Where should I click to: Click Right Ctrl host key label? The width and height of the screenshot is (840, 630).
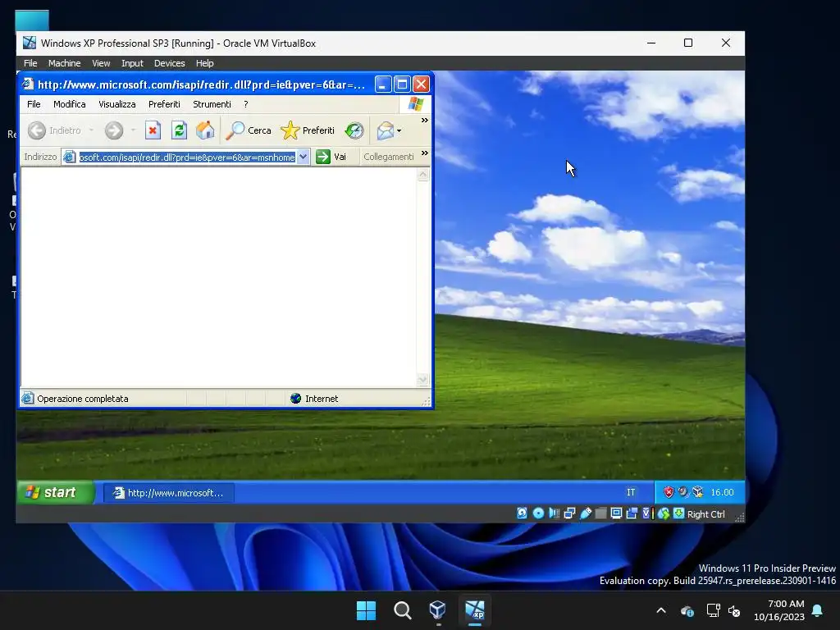pyautogui.click(x=705, y=514)
